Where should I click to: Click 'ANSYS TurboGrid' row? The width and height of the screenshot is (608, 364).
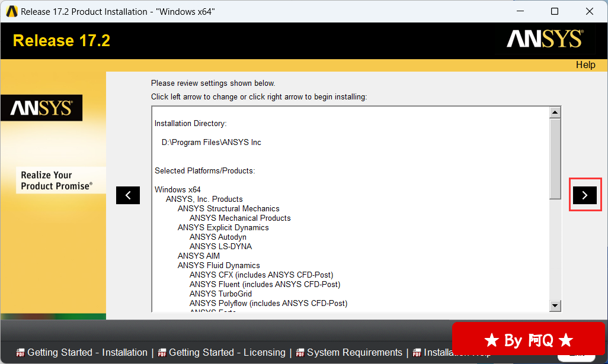220,294
